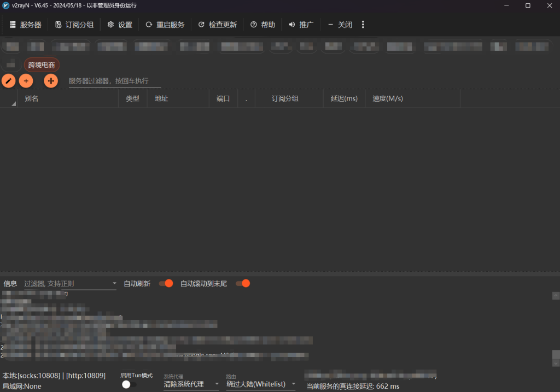Select the 跨境电商 subscription group tab

[x=42, y=65]
